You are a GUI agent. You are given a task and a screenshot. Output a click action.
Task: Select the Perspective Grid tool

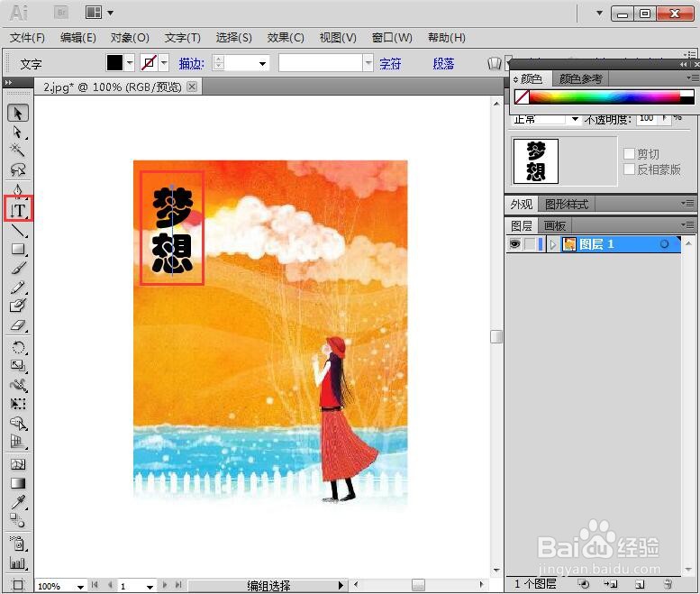18,443
